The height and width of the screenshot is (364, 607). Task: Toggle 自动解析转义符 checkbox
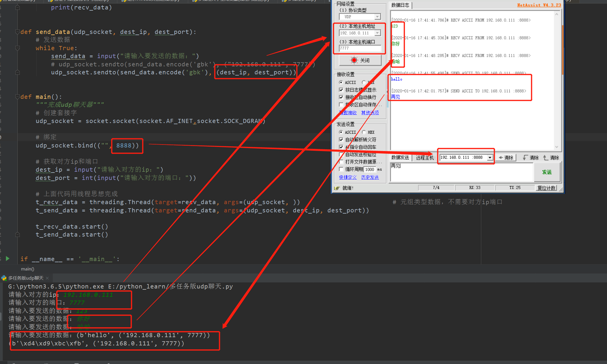coord(341,140)
